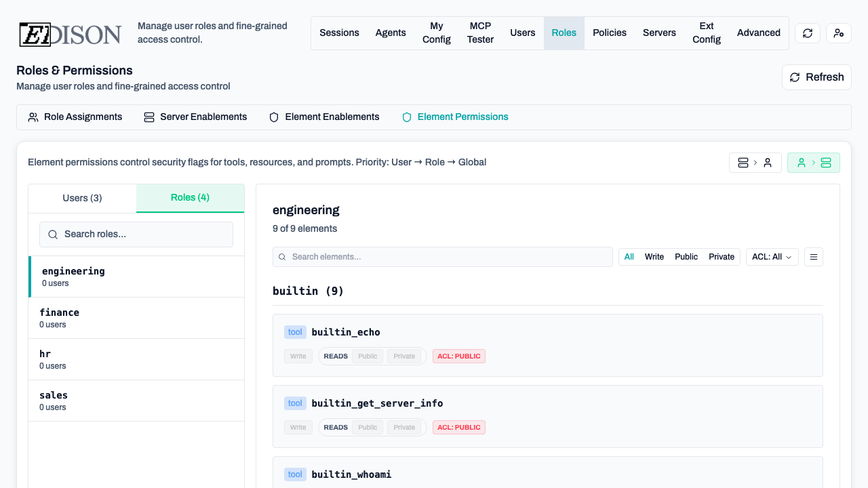Click the active User → Server priority toggle

click(x=814, y=163)
